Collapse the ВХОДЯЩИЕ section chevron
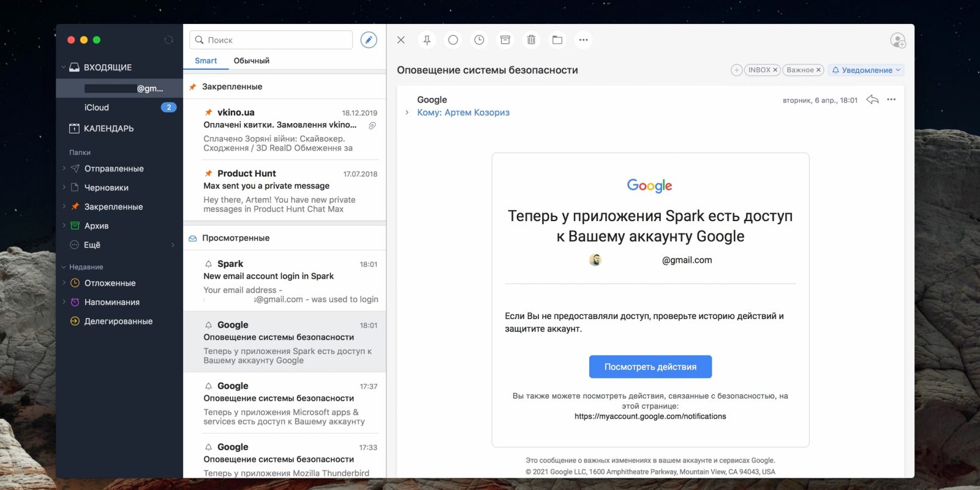The width and height of the screenshot is (980, 490). click(63, 67)
